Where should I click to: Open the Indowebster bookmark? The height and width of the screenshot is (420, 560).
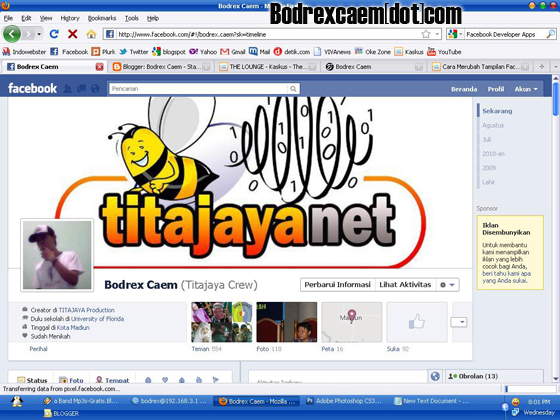point(24,52)
